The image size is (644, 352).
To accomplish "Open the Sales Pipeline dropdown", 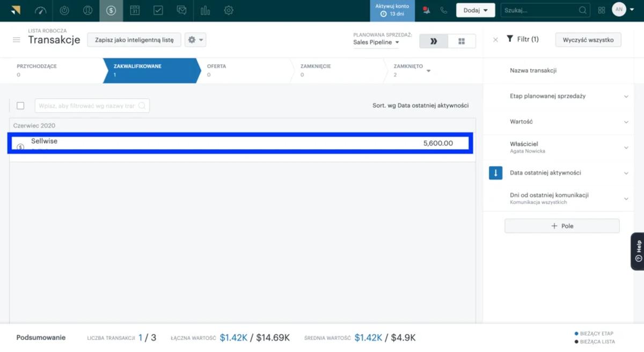I will (x=376, y=42).
